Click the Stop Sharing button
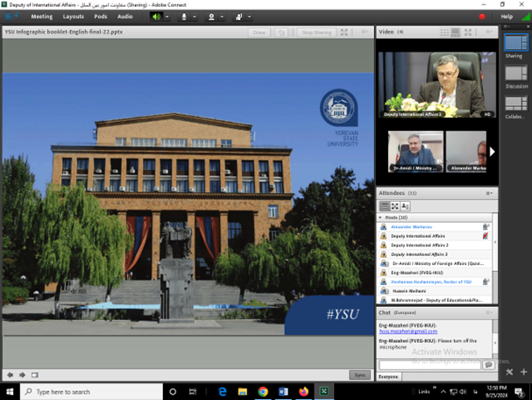Screen dimensions: 532x400 [x=316, y=32]
